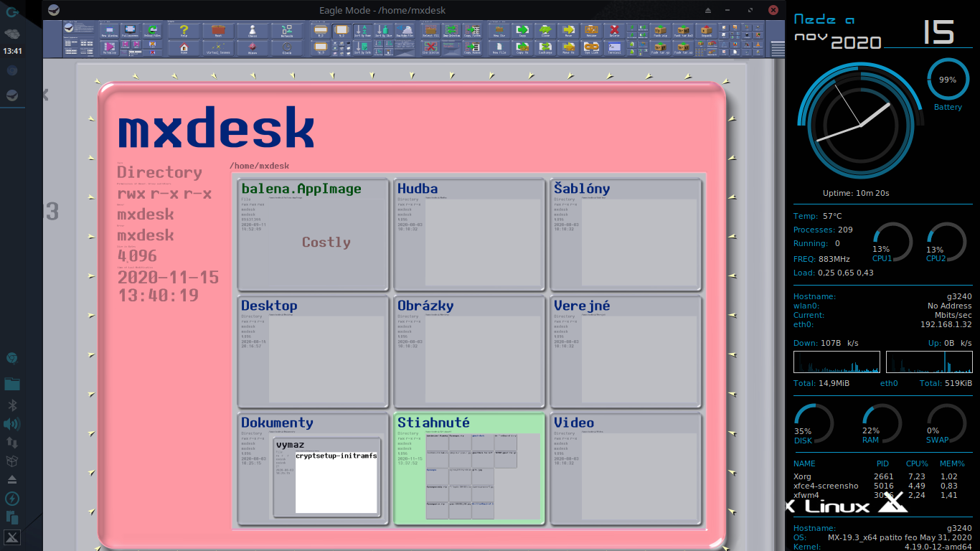Create a symlink using the Sym Link icon

(x=592, y=48)
